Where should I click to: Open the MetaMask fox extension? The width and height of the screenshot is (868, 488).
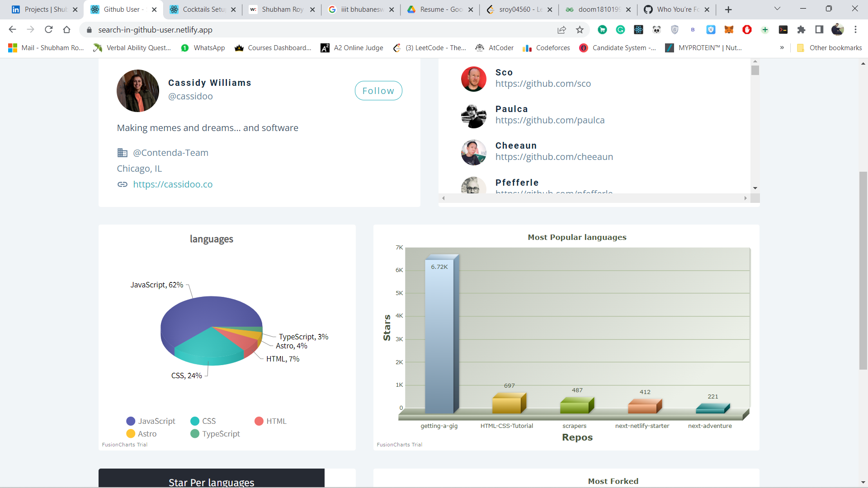click(x=729, y=29)
